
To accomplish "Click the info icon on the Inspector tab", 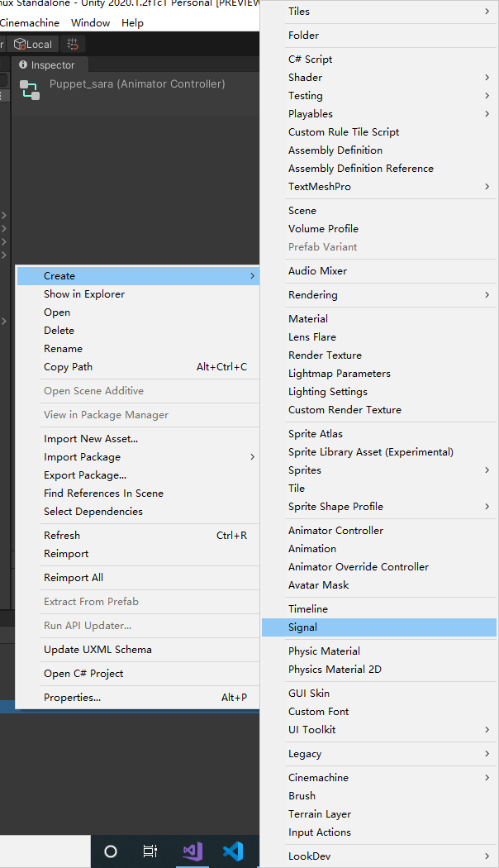I will (x=22, y=64).
